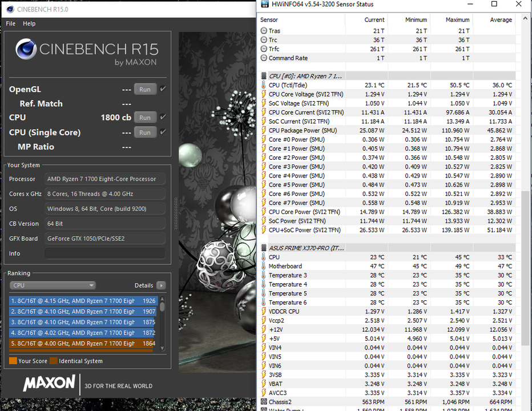Click the clock icon beside Tras
This screenshot has width=532, height=411.
tap(264, 31)
